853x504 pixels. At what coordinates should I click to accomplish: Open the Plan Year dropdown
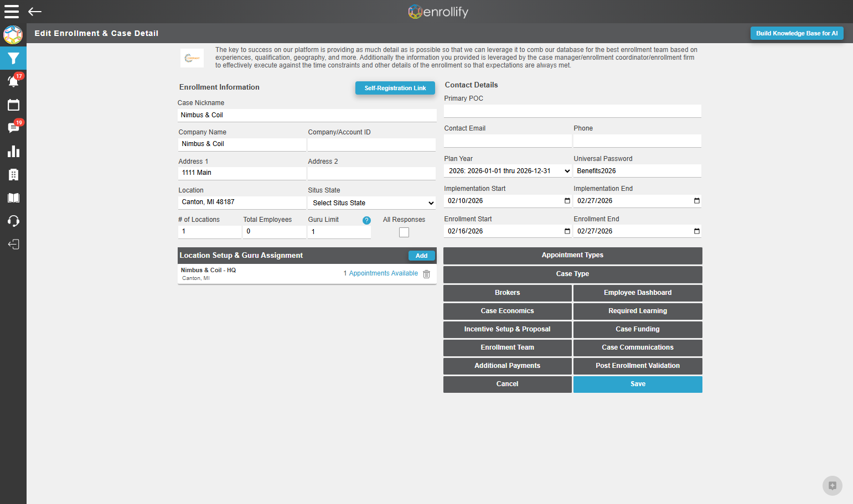508,171
